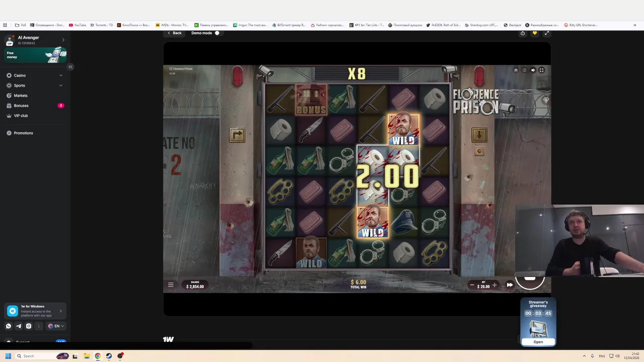
Task: Click the $ 2,854.00 balance value
Action: point(195,287)
